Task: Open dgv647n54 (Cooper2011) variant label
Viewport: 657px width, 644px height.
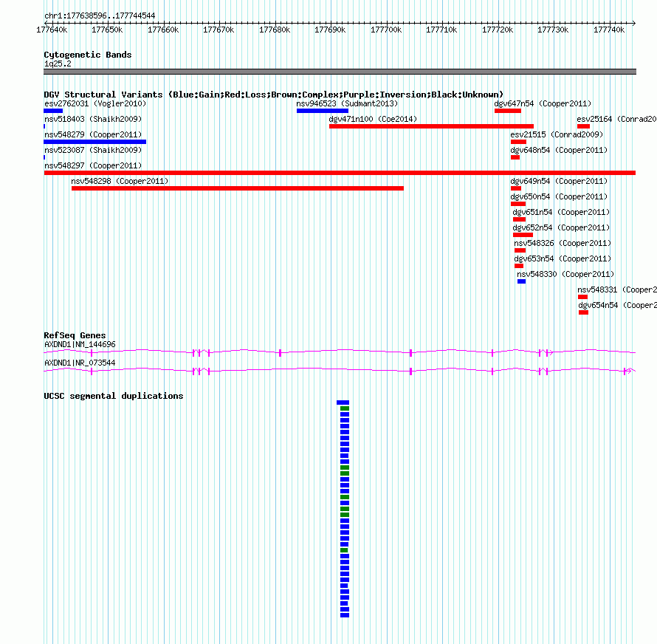Action: pyautogui.click(x=543, y=103)
